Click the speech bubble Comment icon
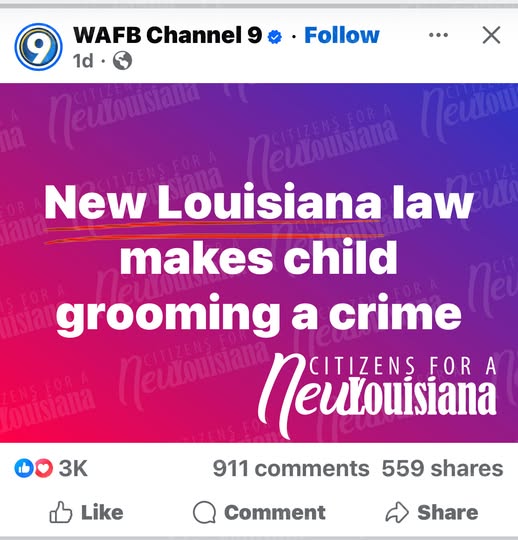Viewport: 518px width, 540px height. point(205,512)
